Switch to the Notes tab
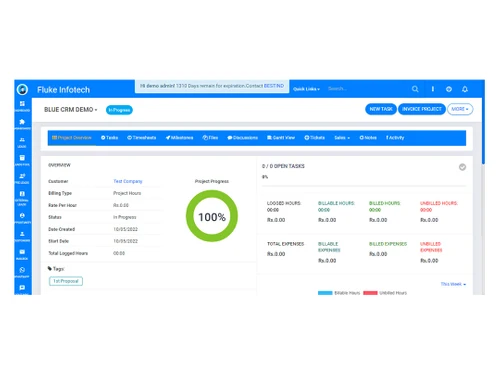Viewport: 500px width, 375px height. (x=368, y=138)
